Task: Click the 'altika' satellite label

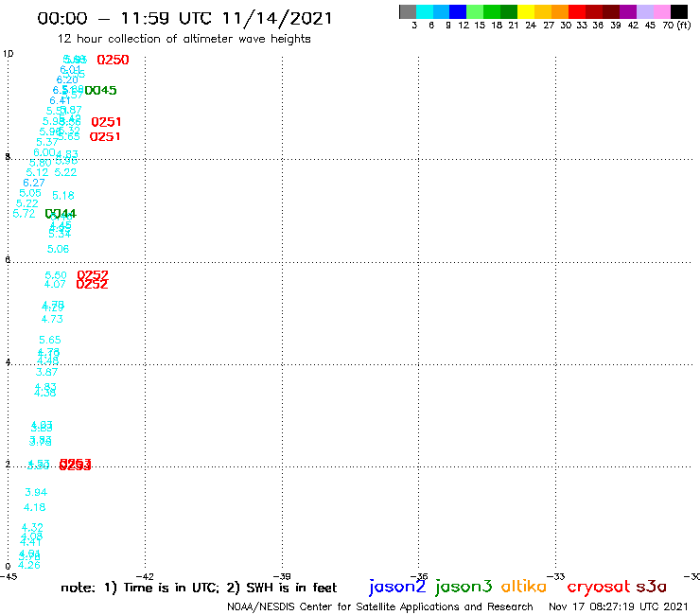Action: 524,587
